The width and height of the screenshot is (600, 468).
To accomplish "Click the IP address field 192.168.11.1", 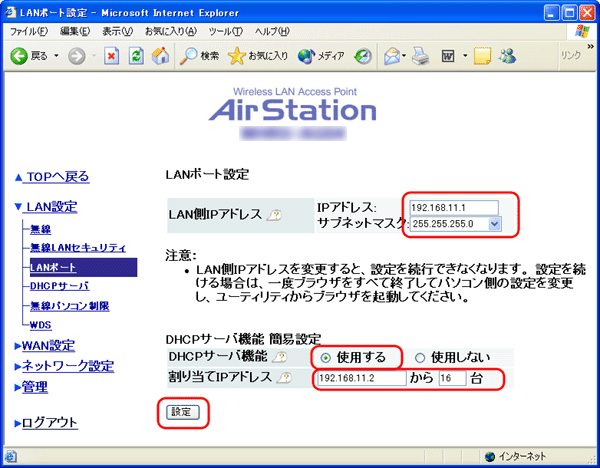I will pos(454,208).
